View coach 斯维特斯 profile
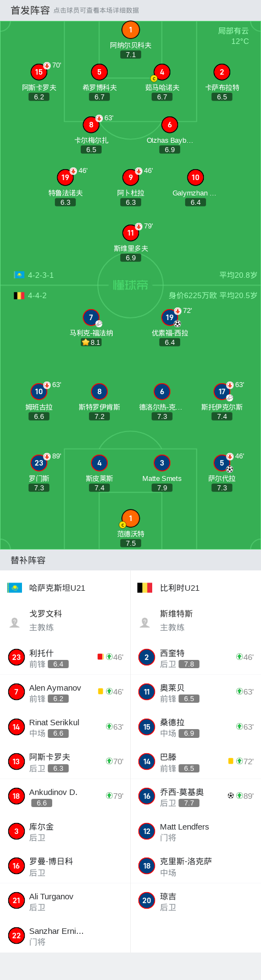Screen dimensions: 261x980 (x=196, y=620)
